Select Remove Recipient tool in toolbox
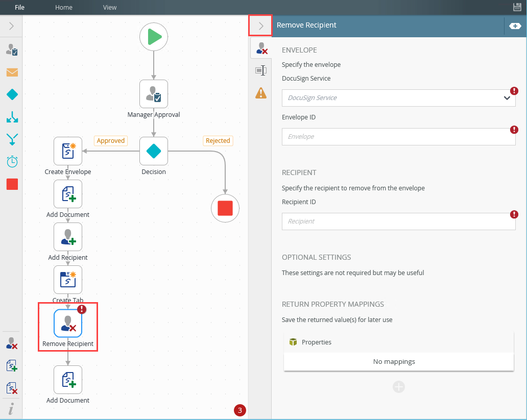527x420 pixels. [12, 343]
